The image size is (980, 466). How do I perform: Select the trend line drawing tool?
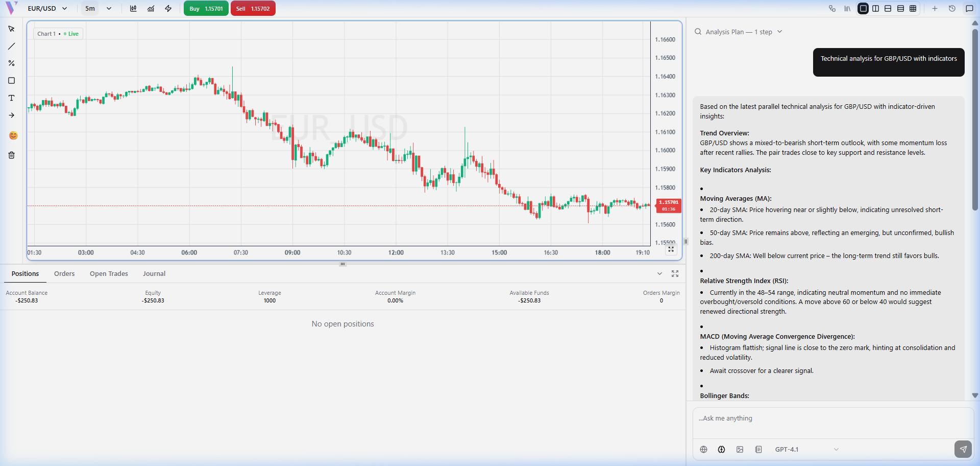point(11,46)
